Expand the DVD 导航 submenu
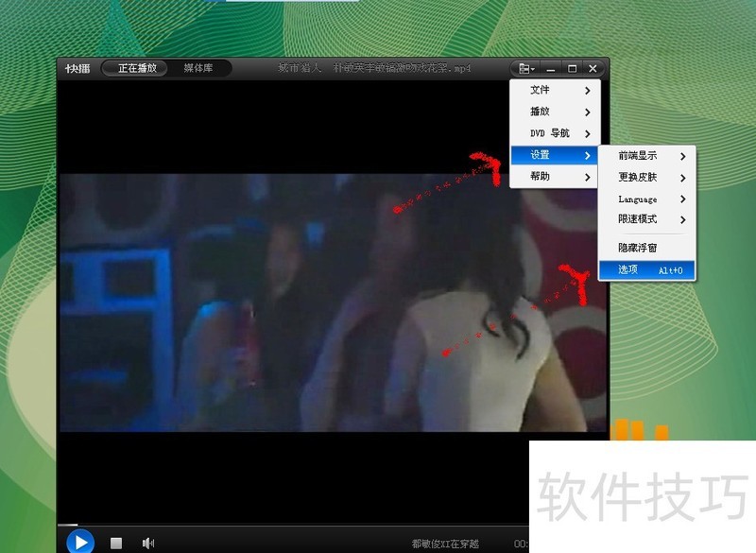Image resolution: width=756 pixels, height=553 pixels. coord(555,133)
